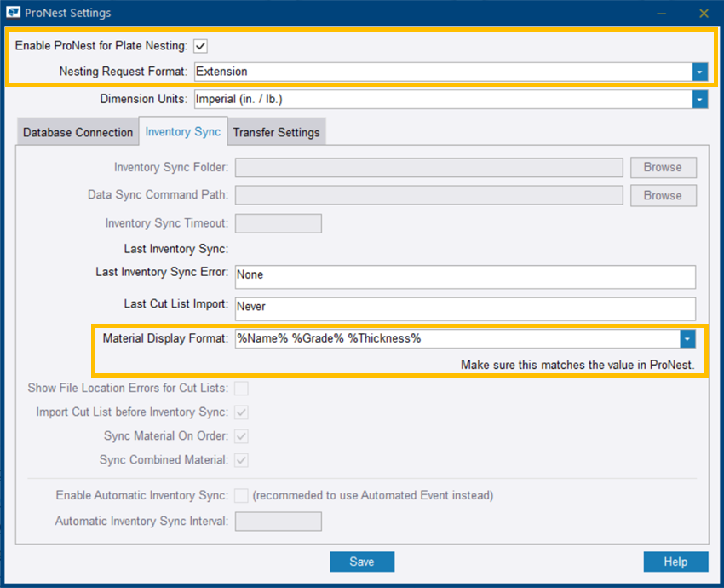
Task: Minimize the ProNest Settings window
Action: click(662, 14)
